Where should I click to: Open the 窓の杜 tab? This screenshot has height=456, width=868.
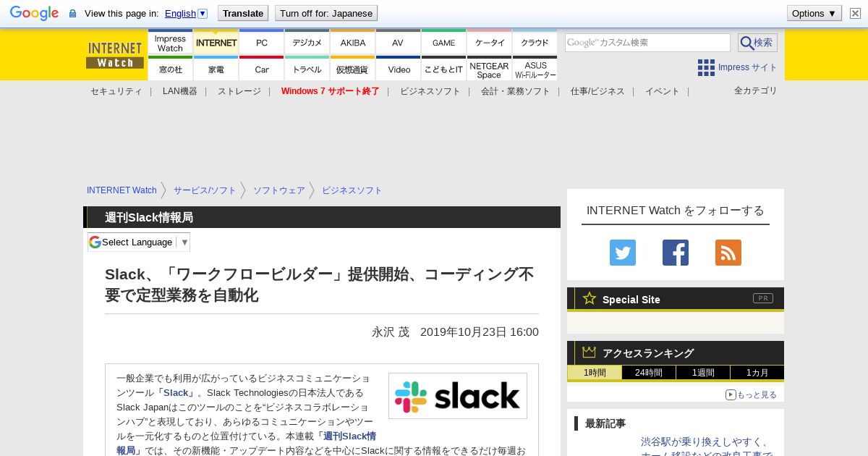tap(170, 69)
